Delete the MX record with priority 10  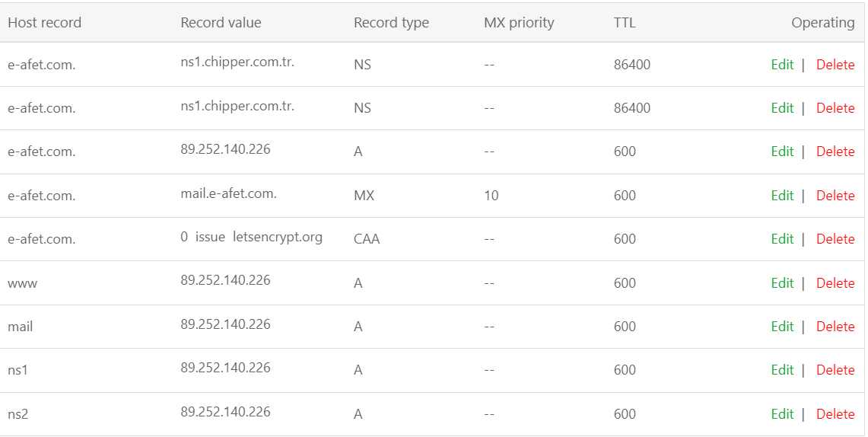pyautogui.click(x=835, y=196)
